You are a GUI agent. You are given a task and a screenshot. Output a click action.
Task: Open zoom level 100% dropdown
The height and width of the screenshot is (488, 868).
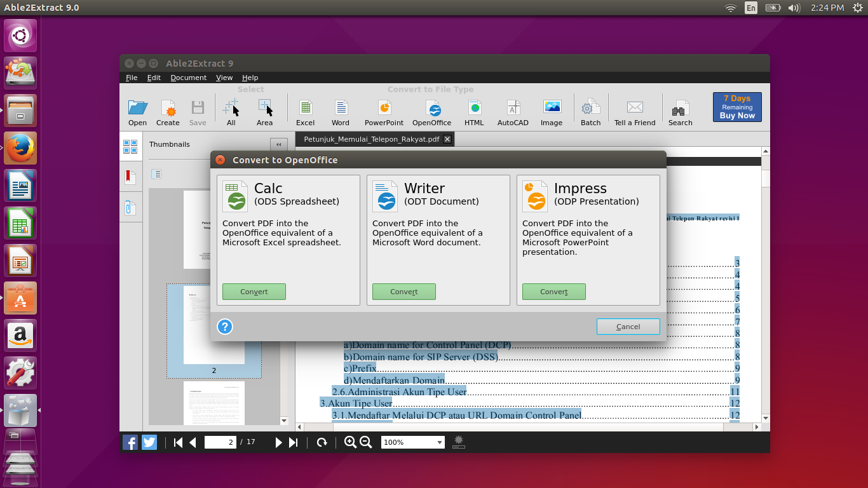412,442
